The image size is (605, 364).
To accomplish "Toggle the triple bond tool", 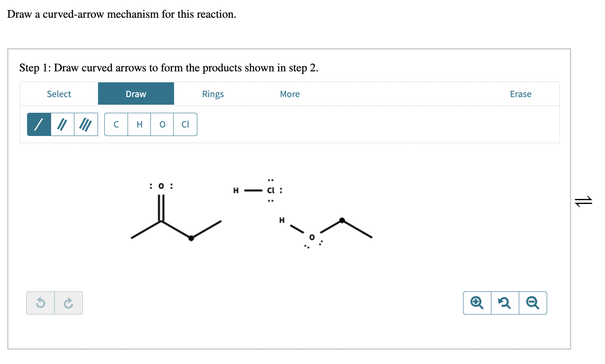I will tap(85, 124).
